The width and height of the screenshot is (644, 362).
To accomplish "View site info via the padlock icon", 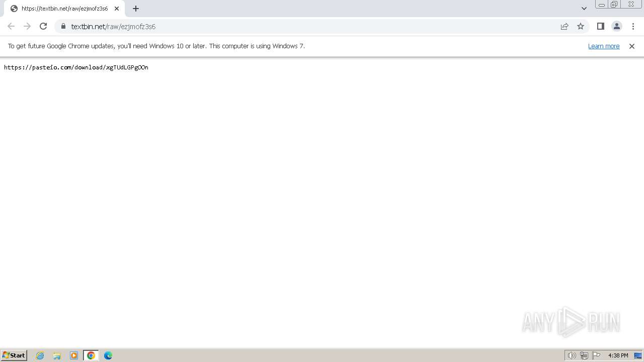I will tap(63, 26).
